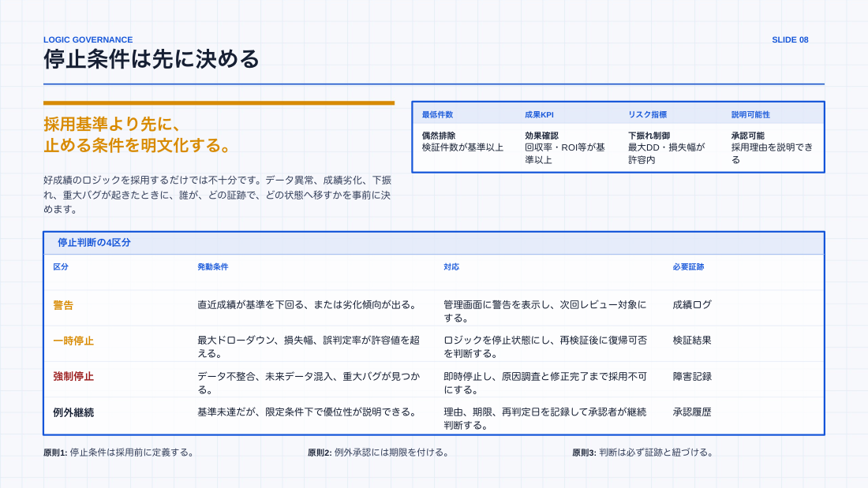Image resolution: width=868 pixels, height=488 pixels.
Task: Click the 承認履歴 evidence cell
Action: pos(692,412)
